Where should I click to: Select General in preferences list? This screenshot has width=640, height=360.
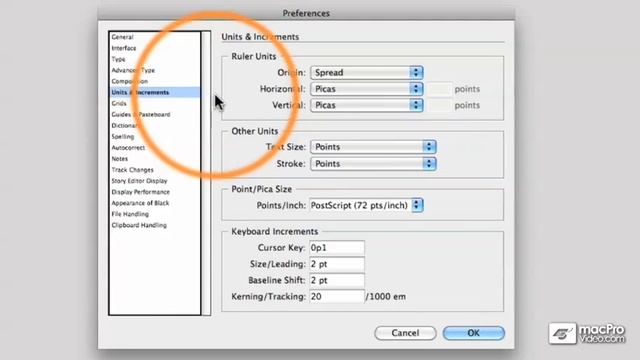[x=155, y=37]
